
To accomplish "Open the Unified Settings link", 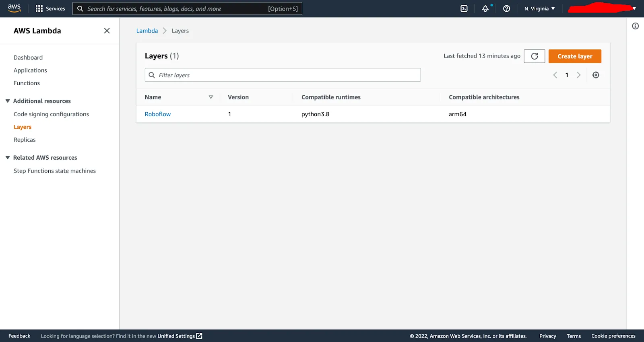I will tap(180, 336).
